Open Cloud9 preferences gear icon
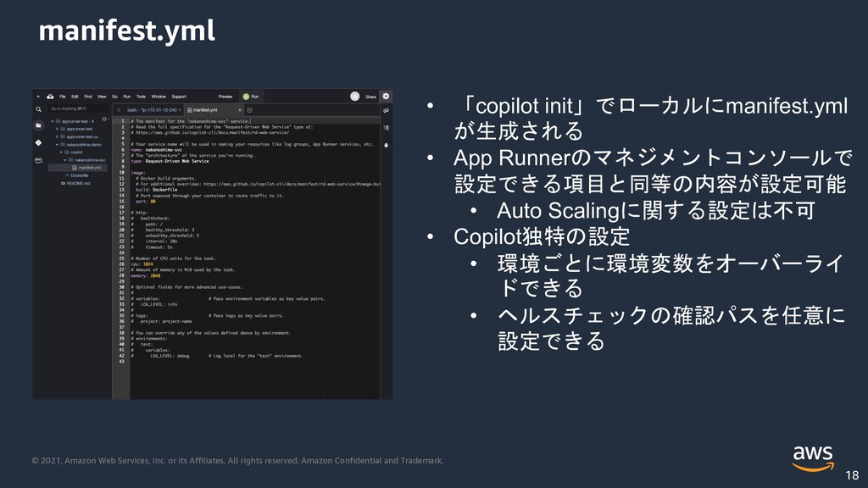This screenshot has height=488, width=868. tap(386, 97)
